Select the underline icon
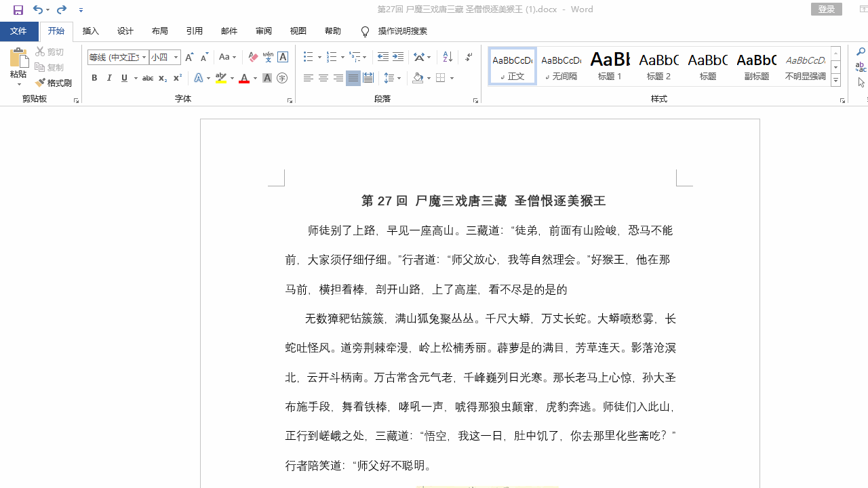The image size is (868, 488). 123,78
